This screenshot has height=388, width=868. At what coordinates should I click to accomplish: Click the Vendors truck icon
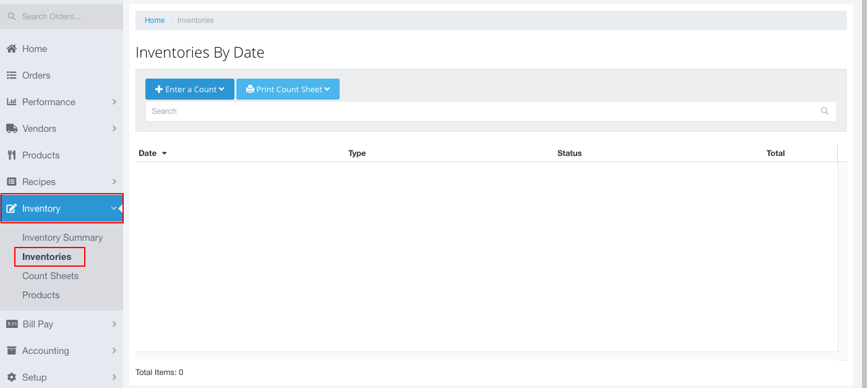pyautogui.click(x=11, y=129)
